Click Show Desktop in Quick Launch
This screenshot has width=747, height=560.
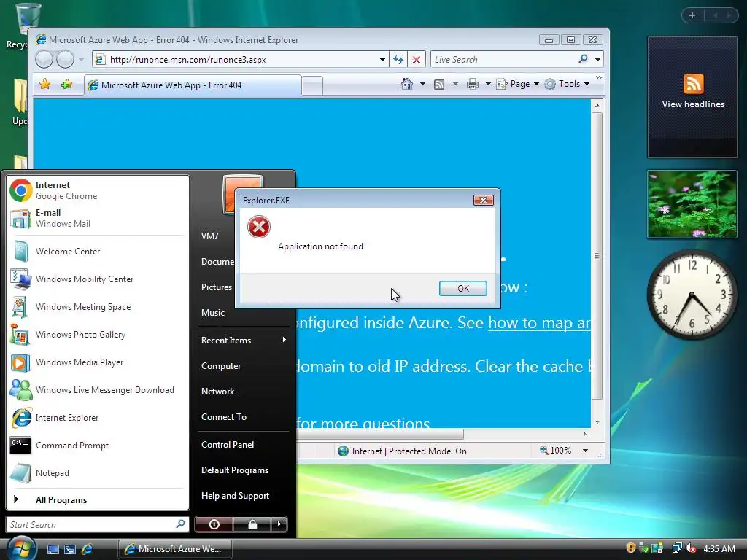(x=53, y=549)
